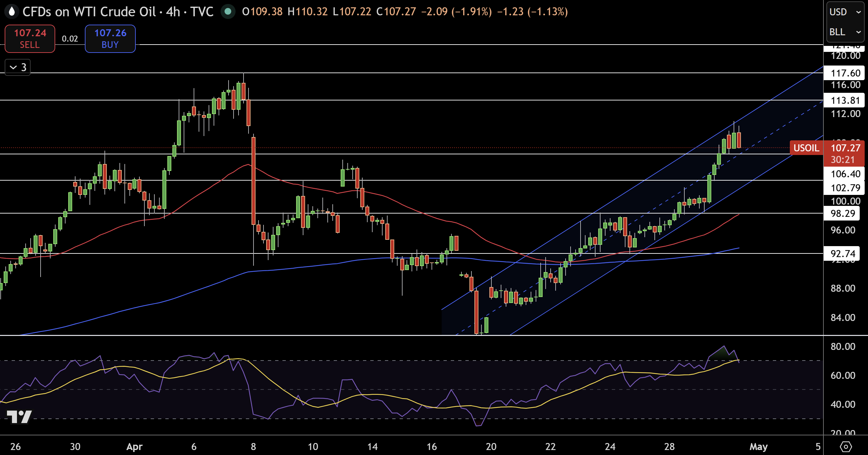
Task: Click date 30 on the time axis
Action: tap(75, 447)
